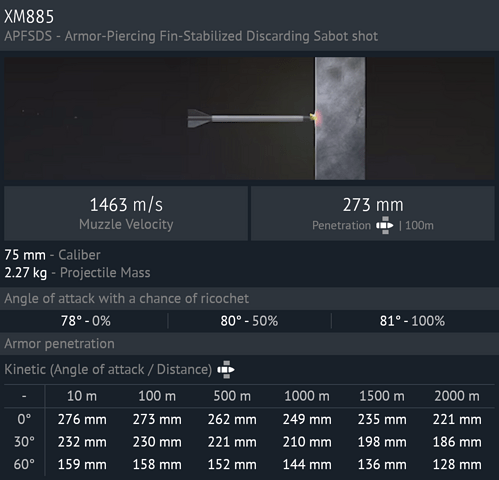Screen dimensions: 499x480
Task: Click the impact spark on the armor plate
Action: [315, 117]
